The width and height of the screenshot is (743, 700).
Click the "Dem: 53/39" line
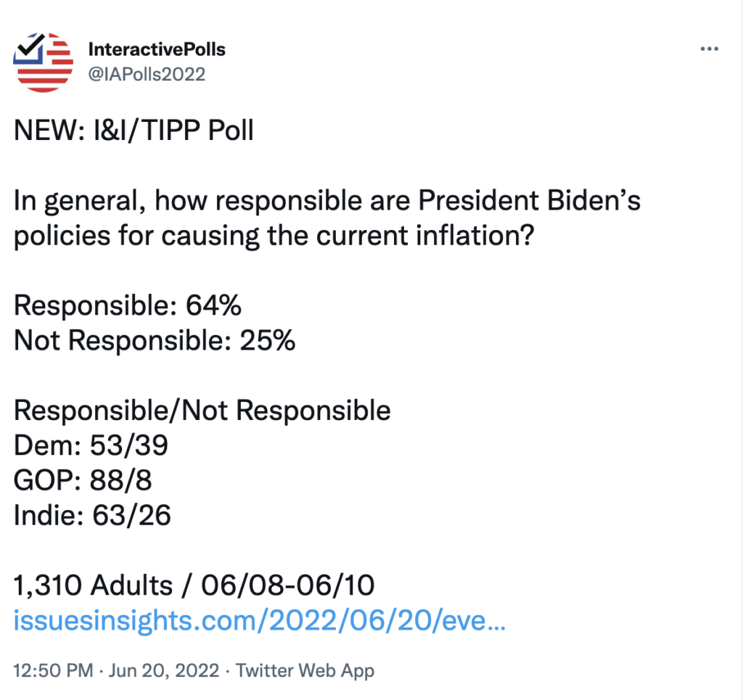coord(91,445)
